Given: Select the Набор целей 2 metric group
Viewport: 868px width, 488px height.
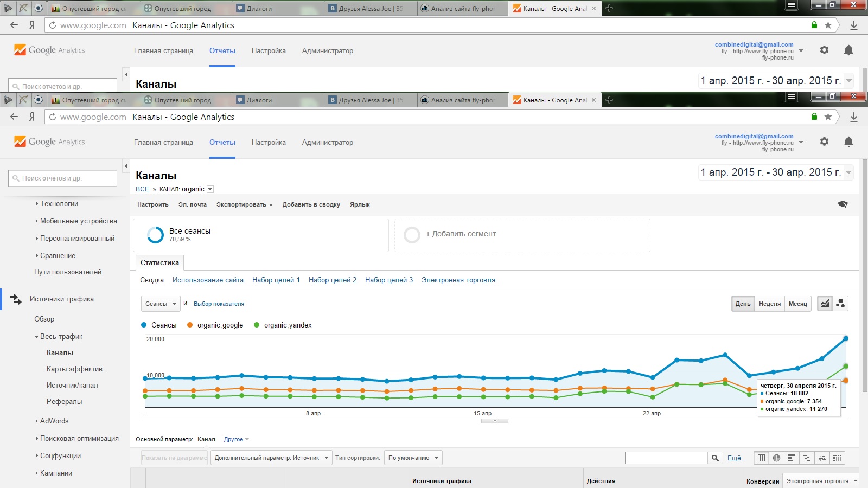Looking at the screenshot, I should 333,280.
